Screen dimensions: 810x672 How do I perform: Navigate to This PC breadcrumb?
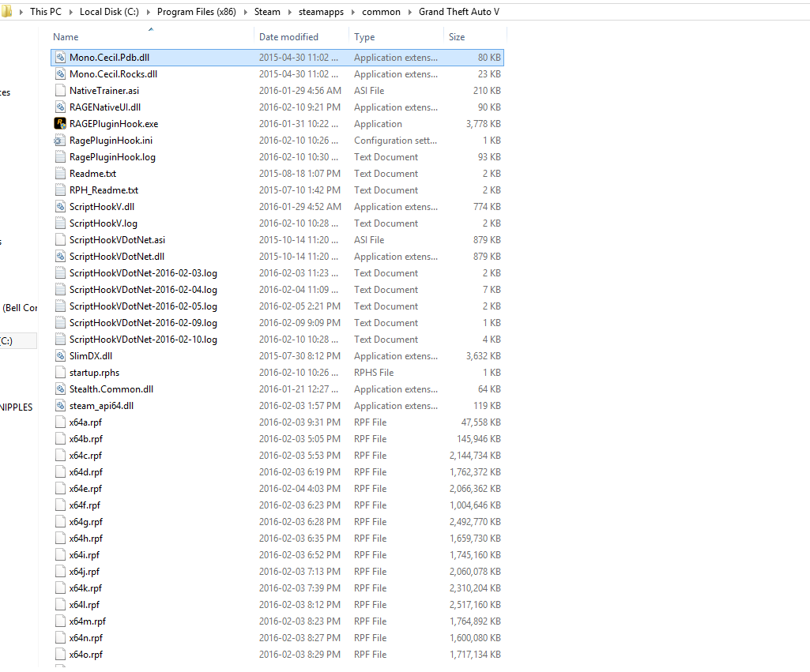pyautogui.click(x=46, y=11)
